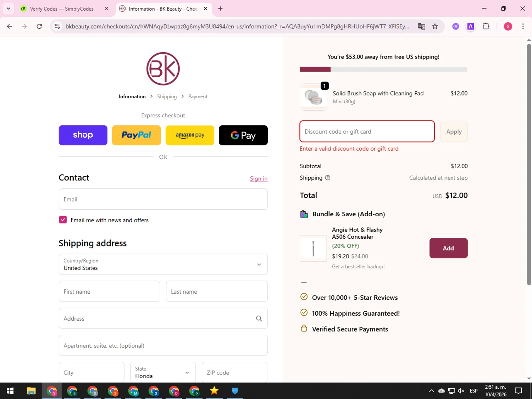The height and width of the screenshot is (399, 532).
Task: Focus the First name field
Action: tap(109, 292)
